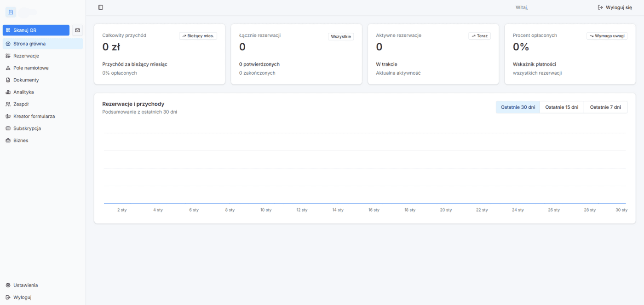Open Strona główna in the sidebar
Viewport: 644px width, 305px height.
[x=43, y=44]
